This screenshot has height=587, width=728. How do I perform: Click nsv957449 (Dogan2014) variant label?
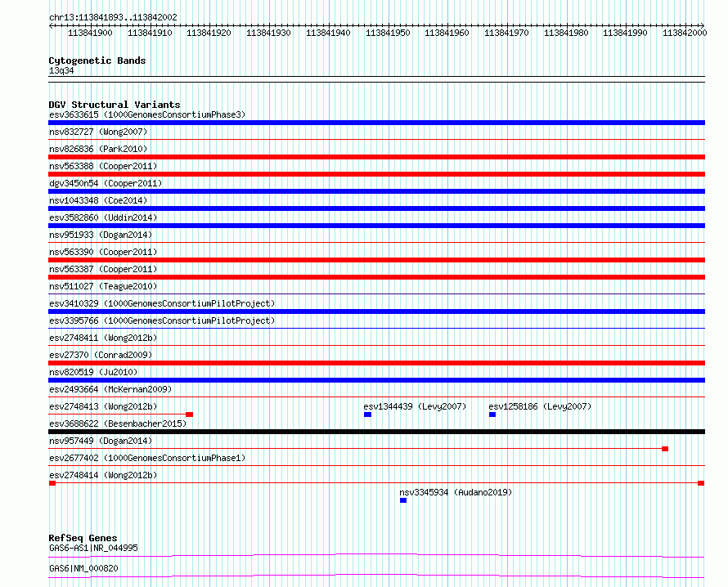(x=101, y=441)
